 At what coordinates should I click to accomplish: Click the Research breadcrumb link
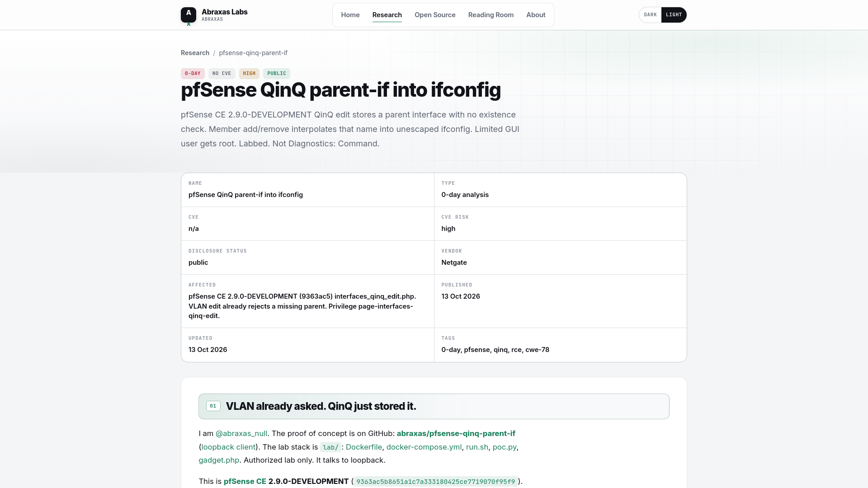(195, 53)
